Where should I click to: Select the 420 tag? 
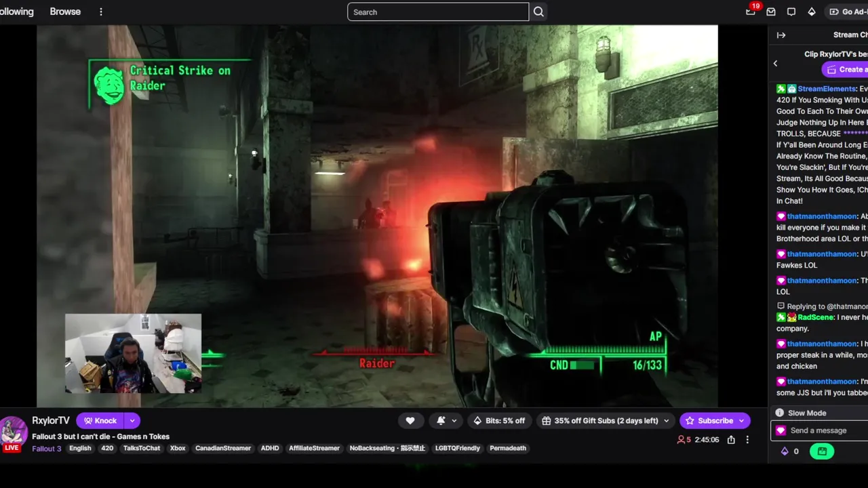pyautogui.click(x=107, y=449)
